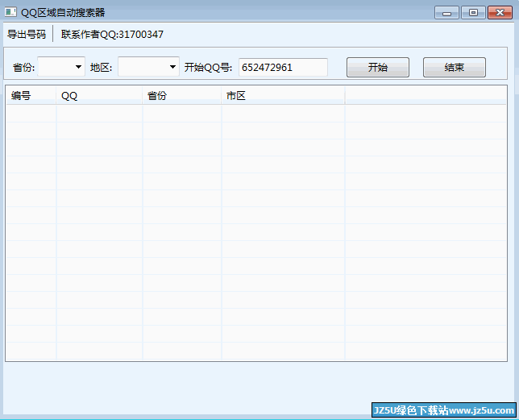Expand the 省份 dropdown
The width and height of the screenshot is (519, 420).
point(61,67)
